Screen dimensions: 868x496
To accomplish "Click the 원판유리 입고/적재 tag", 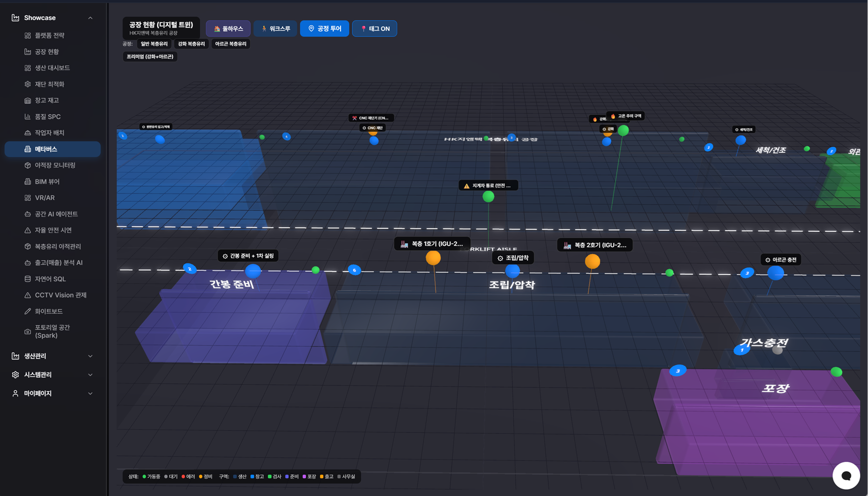I will 155,127.
